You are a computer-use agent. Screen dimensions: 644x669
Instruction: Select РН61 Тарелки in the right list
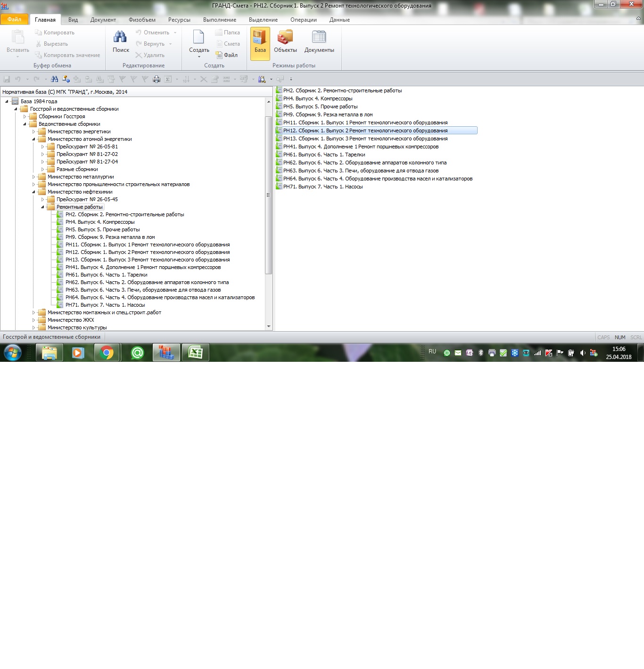324,155
